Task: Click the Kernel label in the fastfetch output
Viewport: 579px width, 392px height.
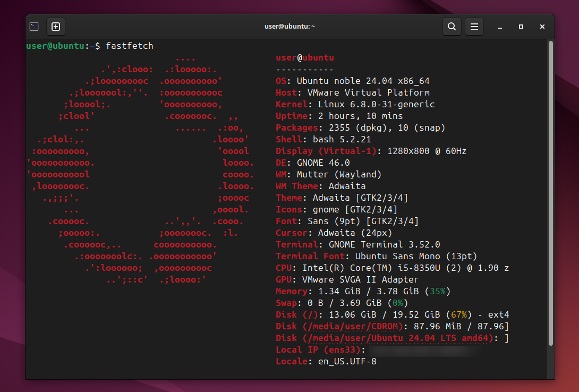Action: (289, 105)
